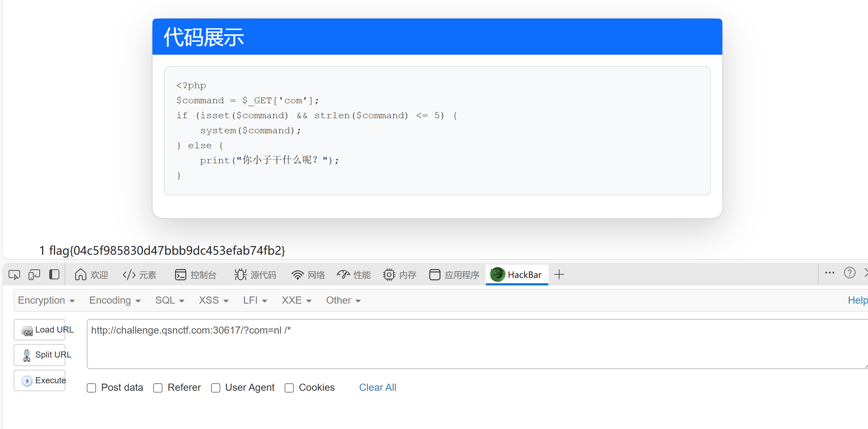Add a new DevTools tab with plus
868x429 pixels.
[x=559, y=275]
